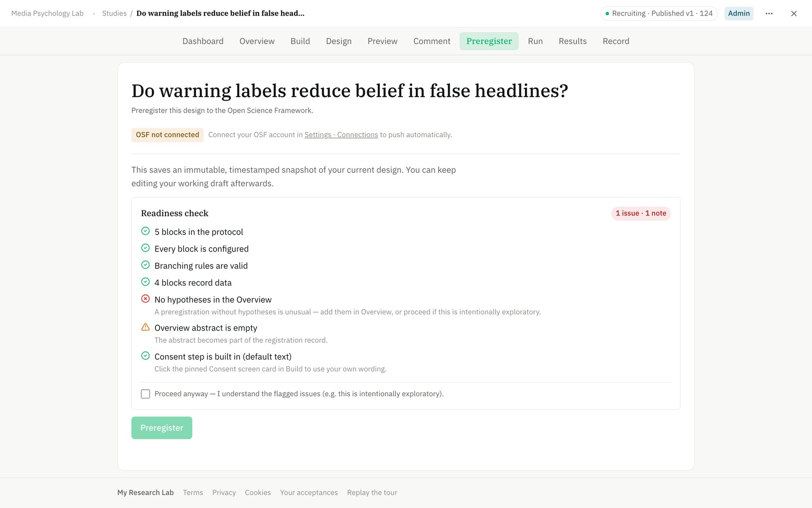Click the 1 issue · 1 note badge
This screenshot has width=812, height=508.
pos(641,213)
